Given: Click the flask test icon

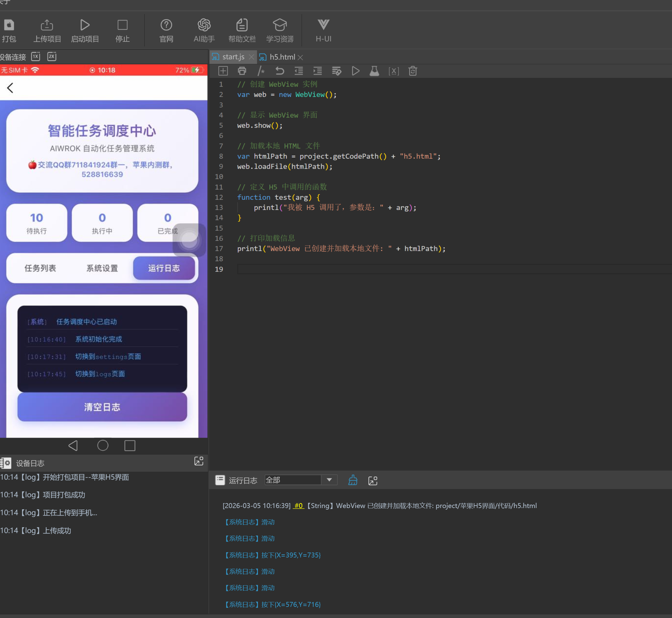Looking at the screenshot, I should (374, 71).
